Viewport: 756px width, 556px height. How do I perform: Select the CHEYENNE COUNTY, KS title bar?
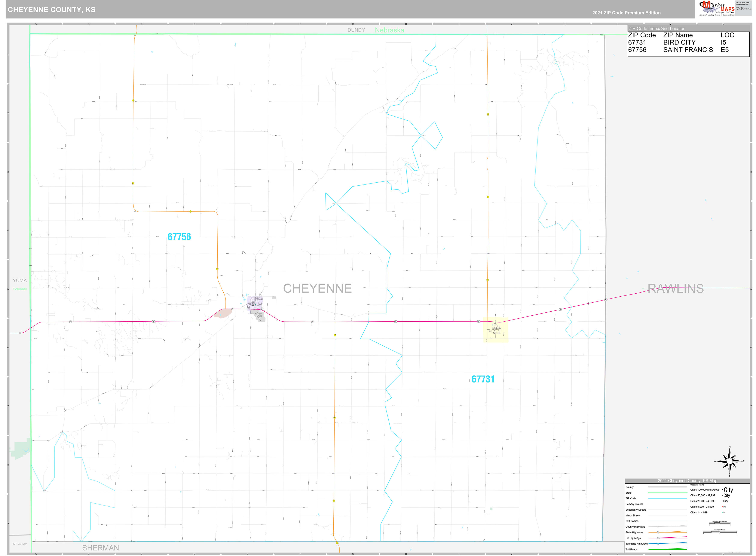[x=51, y=9]
